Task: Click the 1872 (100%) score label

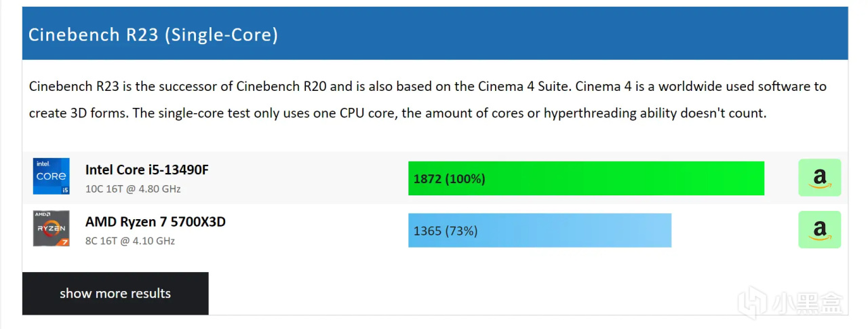Action: 449,179
